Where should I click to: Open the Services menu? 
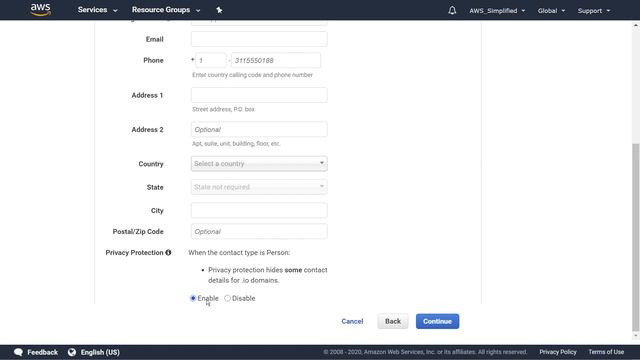click(x=98, y=10)
